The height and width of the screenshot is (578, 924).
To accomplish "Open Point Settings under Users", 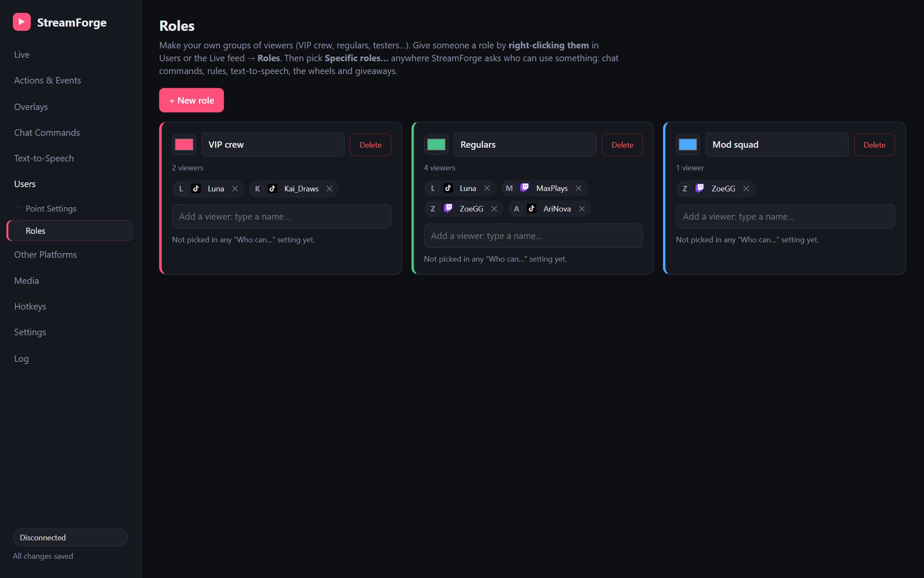I will point(70,209).
